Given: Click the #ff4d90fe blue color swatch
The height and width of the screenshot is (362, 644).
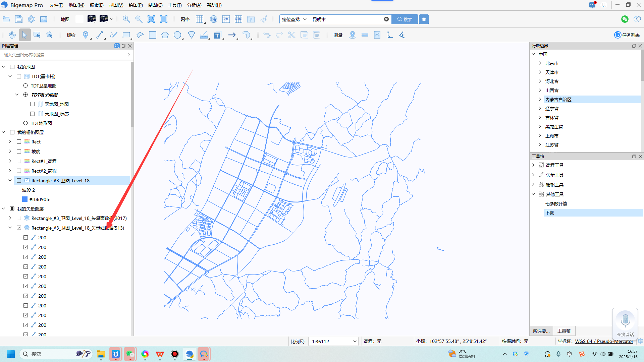Looking at the screenshot, I should pyautogui.click(x=25, y=199).
